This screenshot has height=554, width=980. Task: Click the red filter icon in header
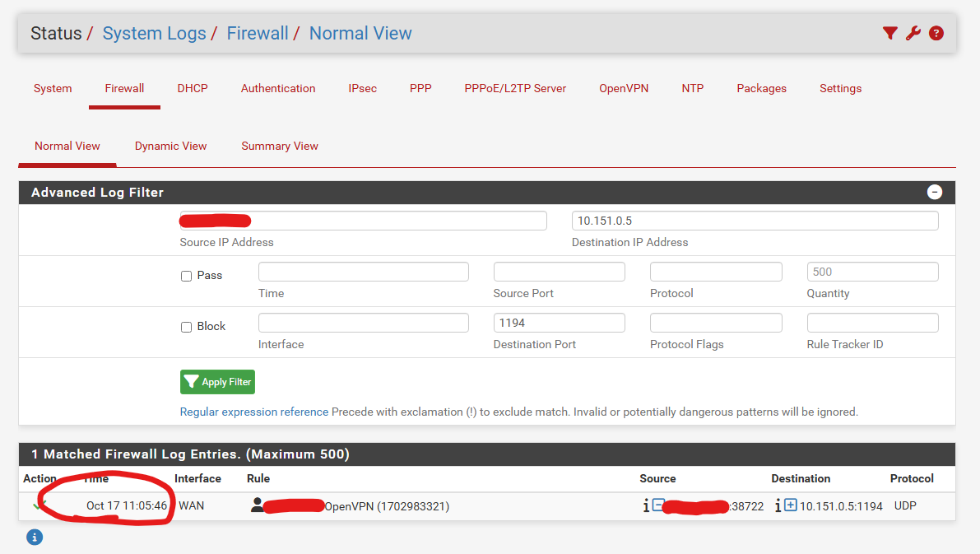tap(889, 34)
